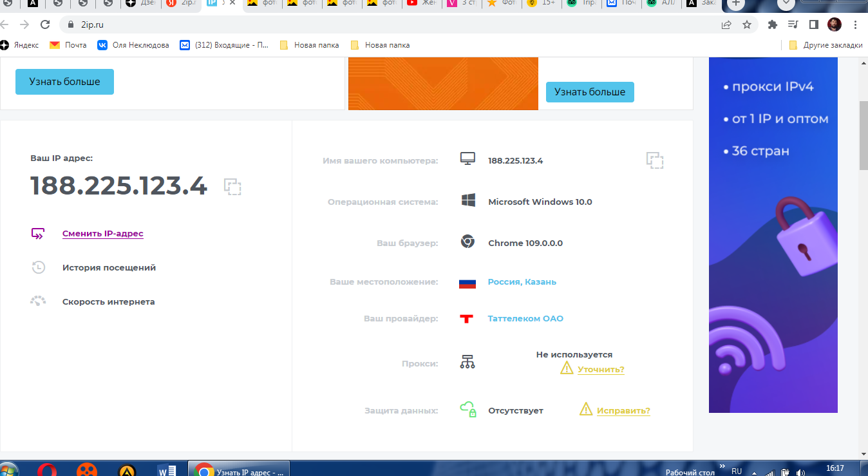
Task: Open Opera from the taskbar
Action: point(46,470)
